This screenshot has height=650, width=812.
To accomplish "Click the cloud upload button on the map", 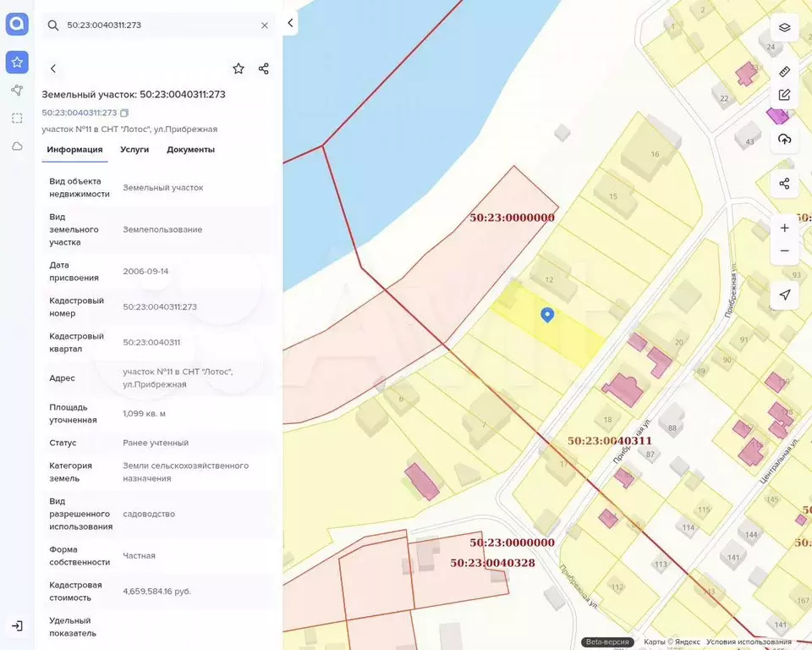I will click(785, 139).
